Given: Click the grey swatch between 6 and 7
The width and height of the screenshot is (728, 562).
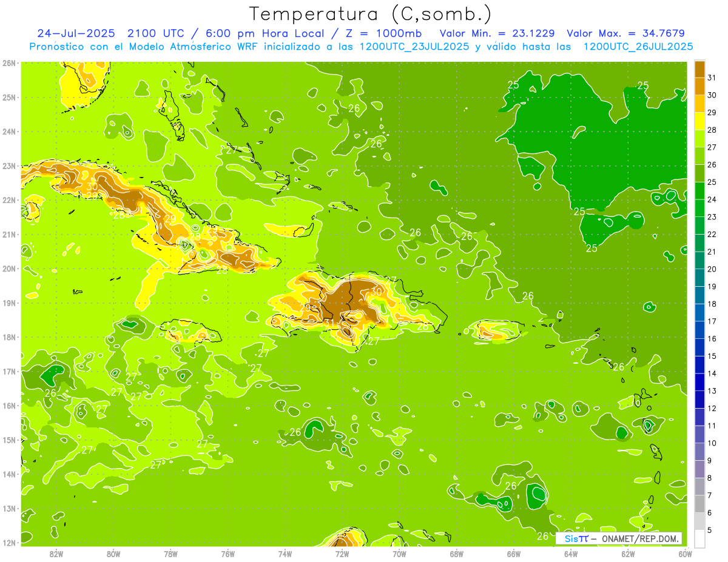Looking at the screenshot, I should click(x=699, y=504).
